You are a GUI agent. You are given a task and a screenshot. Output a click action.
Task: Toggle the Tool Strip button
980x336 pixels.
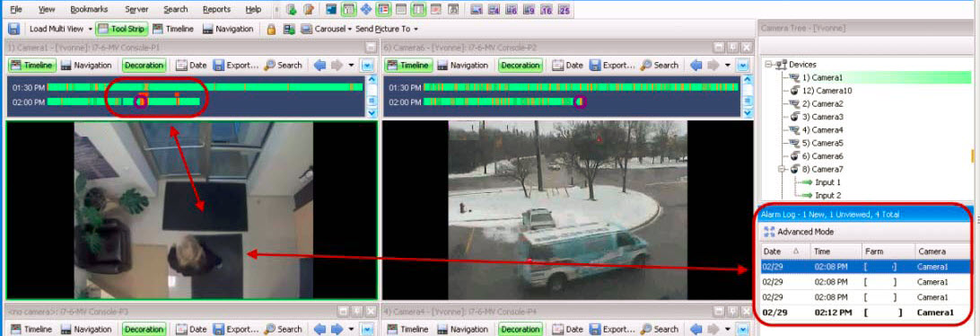[x=122, y=29]
